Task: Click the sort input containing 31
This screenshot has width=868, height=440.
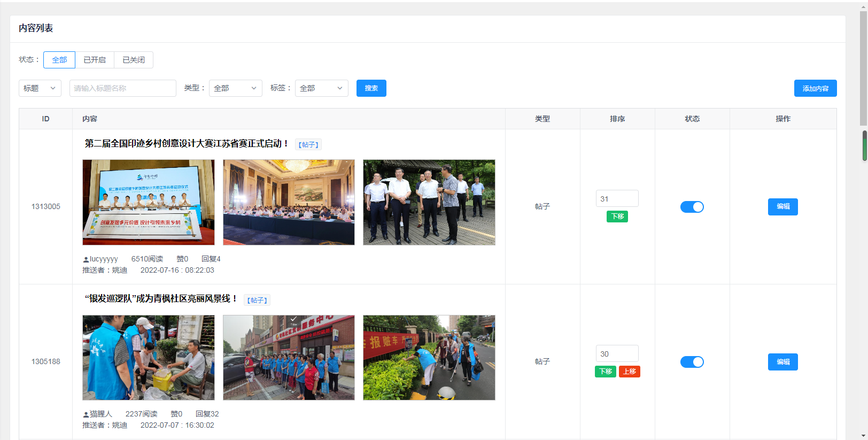Action: point(617,198)
